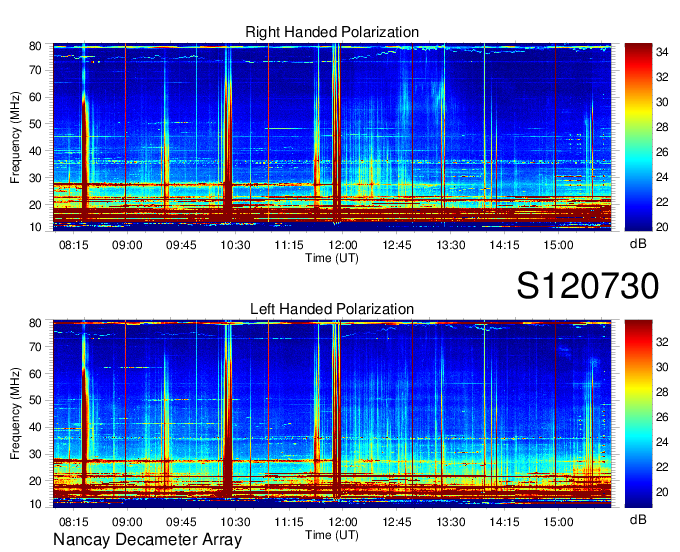Click the 28 value on Right Handed color bar

[x=662, y=127]
